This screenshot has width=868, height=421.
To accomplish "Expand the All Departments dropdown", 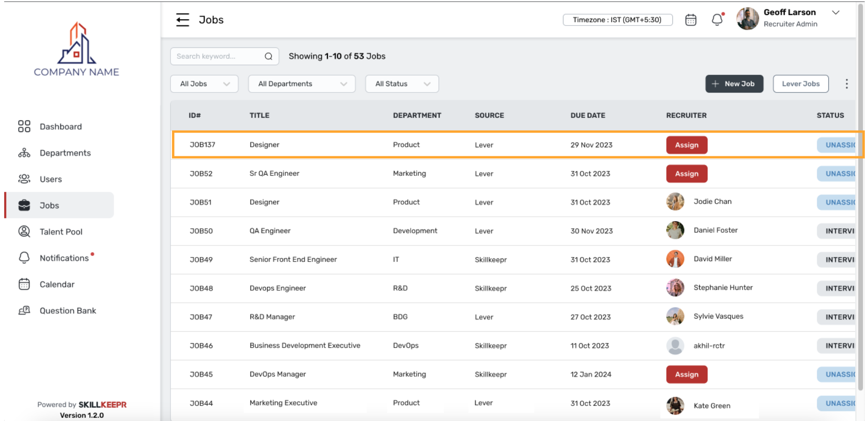I will [x=301, y=83].
